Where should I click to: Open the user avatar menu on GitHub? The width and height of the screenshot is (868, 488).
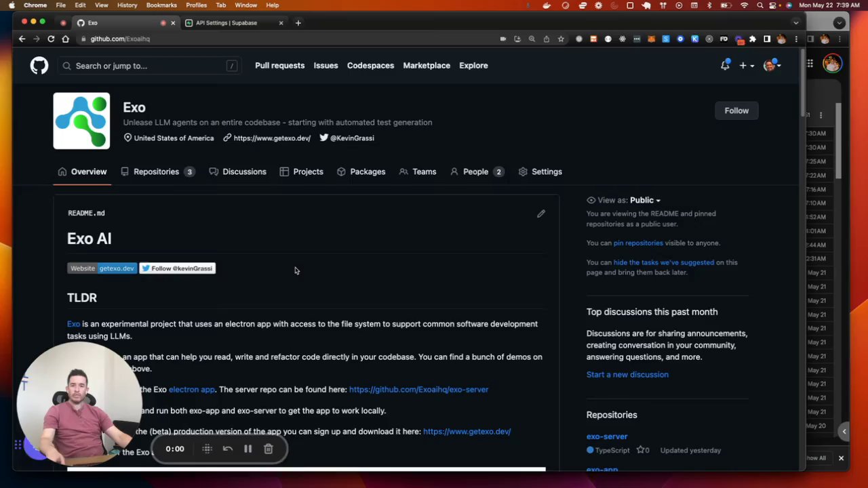pyautogui.click(x=772, y=66)
